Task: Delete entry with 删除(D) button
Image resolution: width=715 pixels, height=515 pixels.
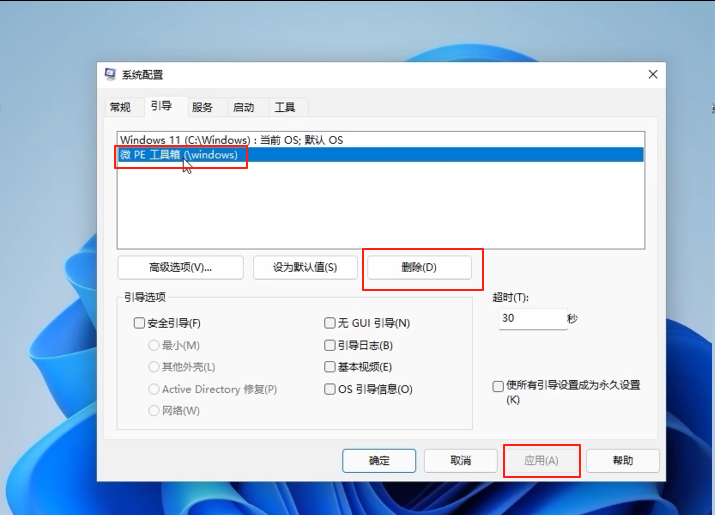Action: click(419, 267)
